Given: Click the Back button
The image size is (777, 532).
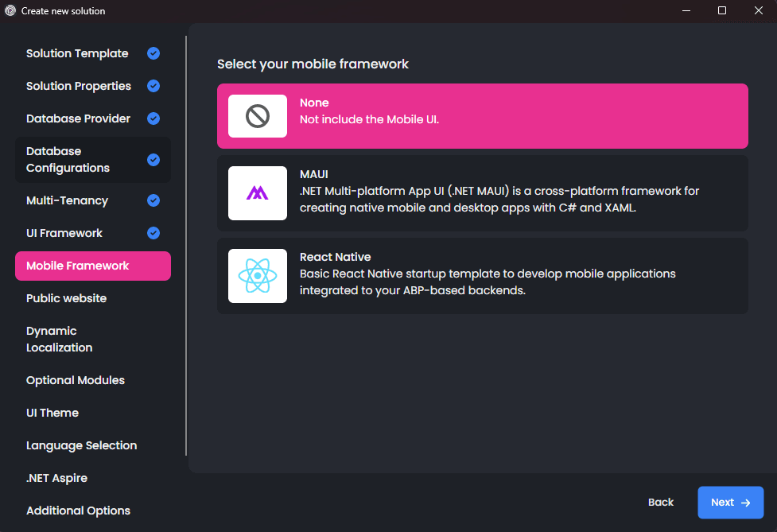Looking at the screenshot, I should coord(660,502).
